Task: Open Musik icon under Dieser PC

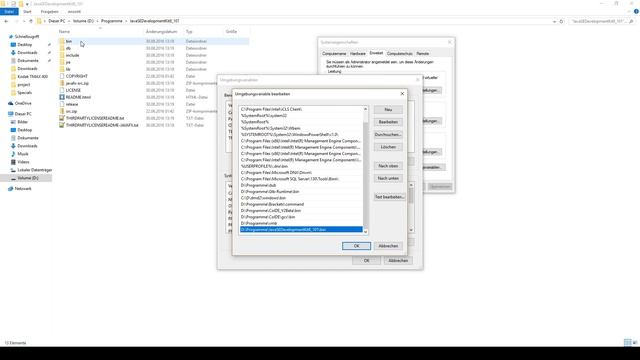Action: (x=13, y=154)
